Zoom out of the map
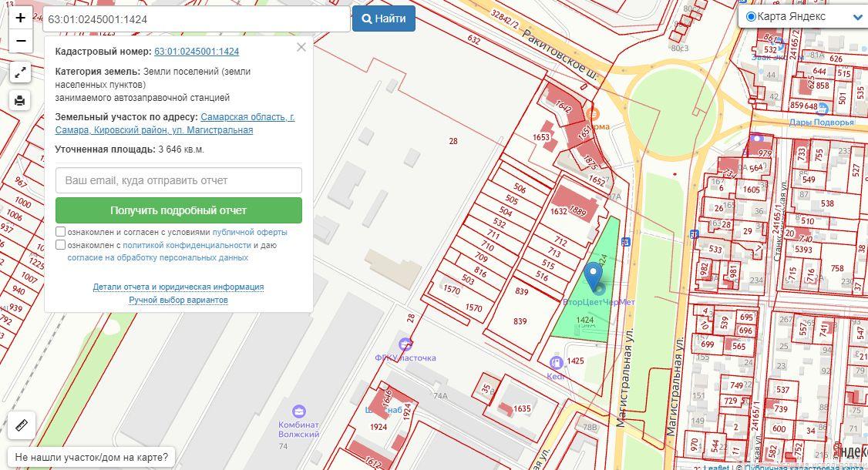The image size is (868, 470). click(20, 41)
